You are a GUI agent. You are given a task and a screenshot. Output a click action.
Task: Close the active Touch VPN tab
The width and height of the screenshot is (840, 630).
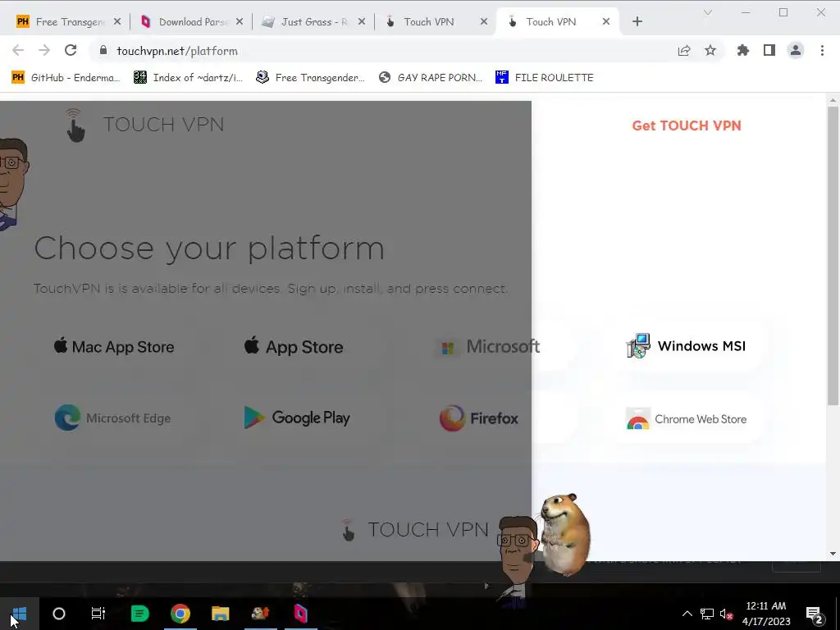606,21
